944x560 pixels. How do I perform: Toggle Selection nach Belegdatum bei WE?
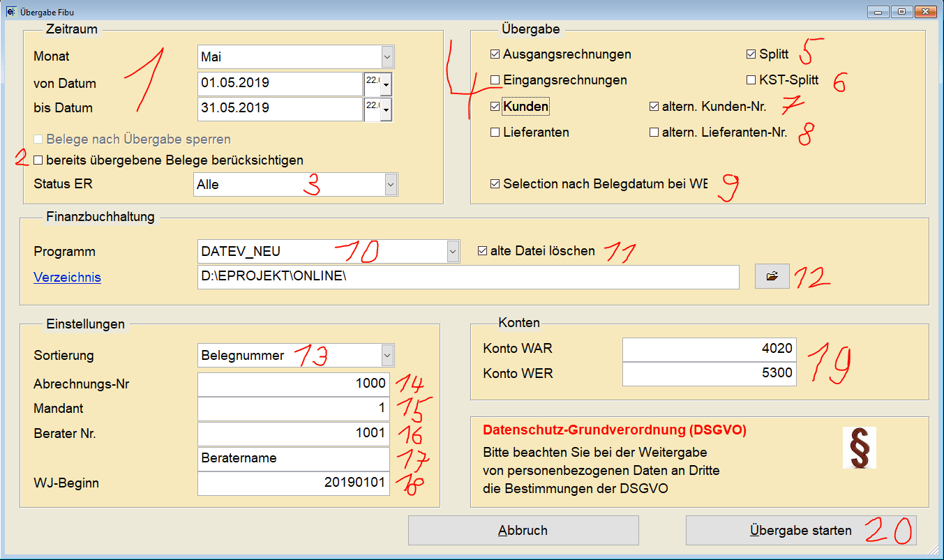(x=495, y=184)
